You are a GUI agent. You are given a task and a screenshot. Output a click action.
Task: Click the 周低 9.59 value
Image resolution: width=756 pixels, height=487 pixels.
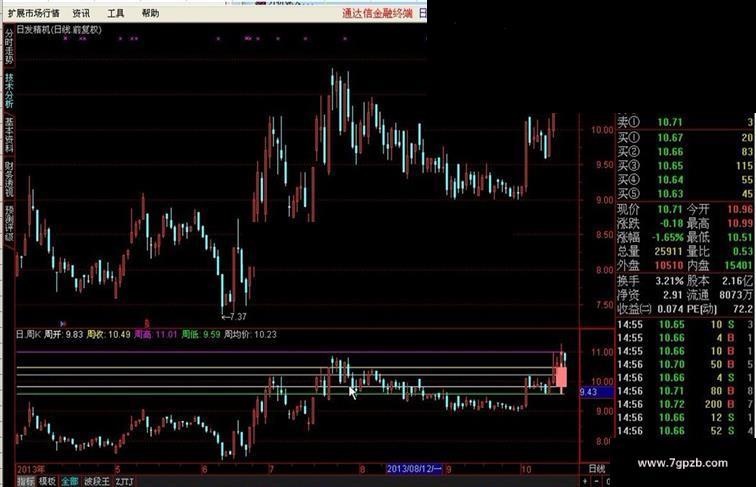211,334
